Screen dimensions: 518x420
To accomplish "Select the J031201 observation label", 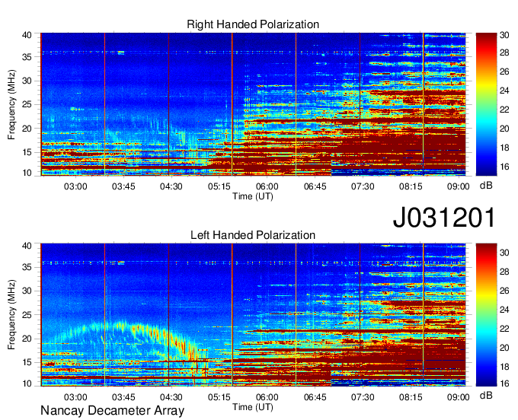I will click(x=444, y=218).
